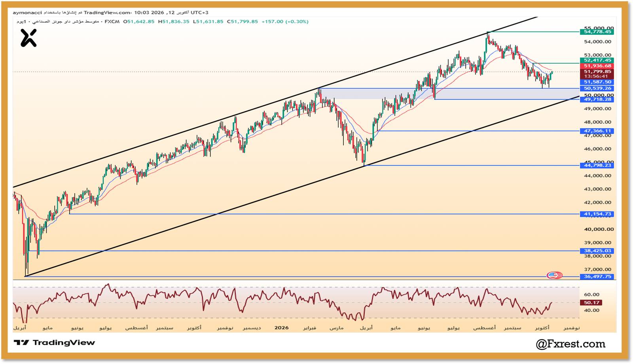633x364 pixels.
Task: Click the 44,798.23 level label
Action: point(597,165)
